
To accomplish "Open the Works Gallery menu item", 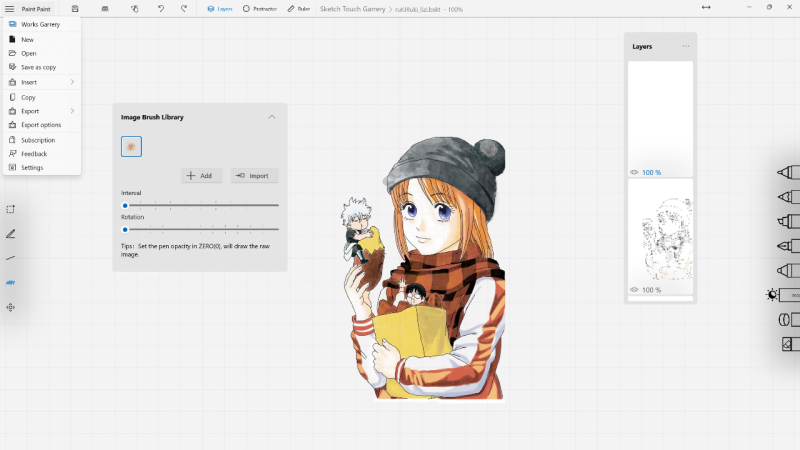I will (42, 24).
